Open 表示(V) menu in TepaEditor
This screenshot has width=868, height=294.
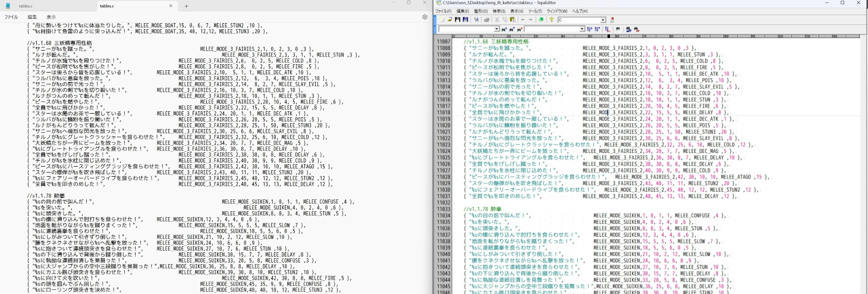click(518, 11)
